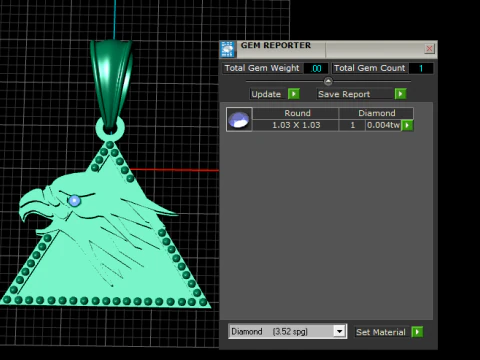Click the green arrow next to Set Material
This screenshot has width=480, height=360.
(x=417, y=332)
